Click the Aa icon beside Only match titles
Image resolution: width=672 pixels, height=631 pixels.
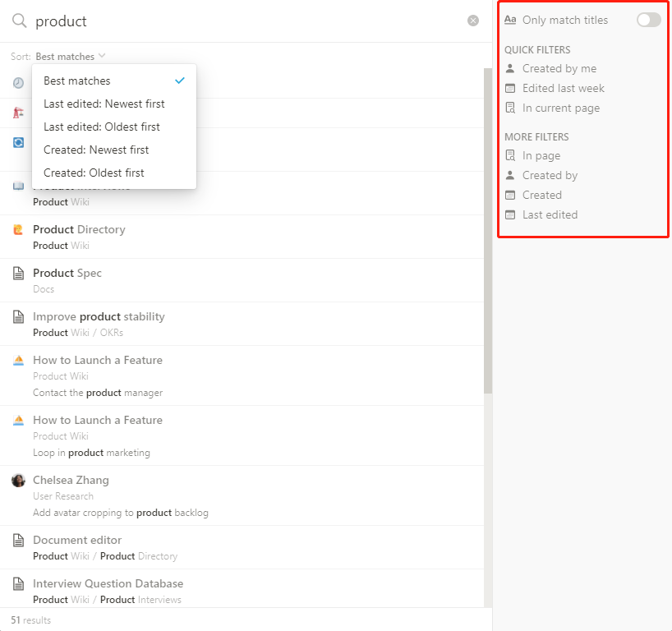coord(510,20)
